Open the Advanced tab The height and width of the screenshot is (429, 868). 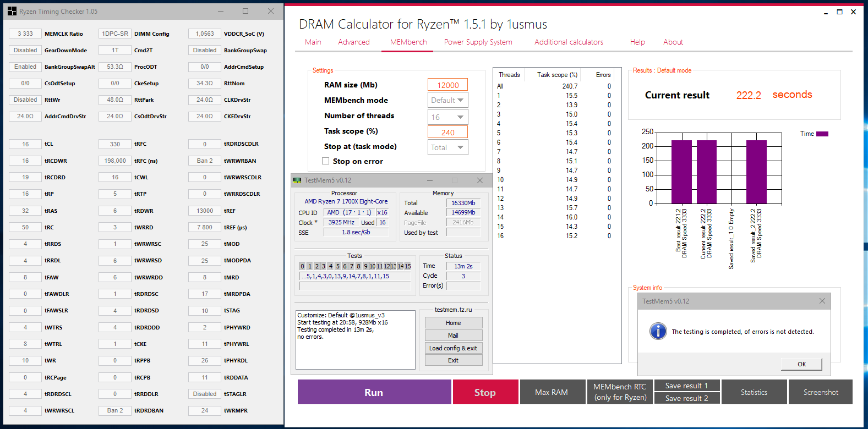(354, 42)
